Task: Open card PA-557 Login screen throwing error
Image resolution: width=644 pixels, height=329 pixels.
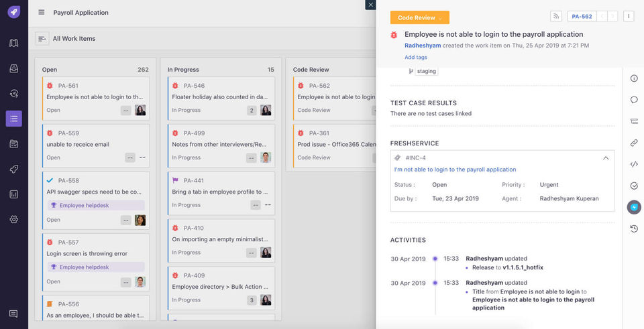Action: pos(96,262)
